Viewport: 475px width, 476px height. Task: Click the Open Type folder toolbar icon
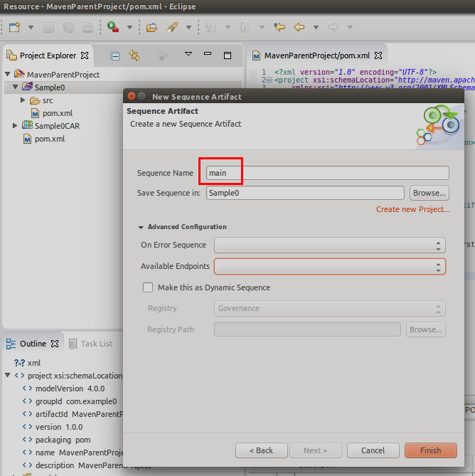click(x=151, y=28)
